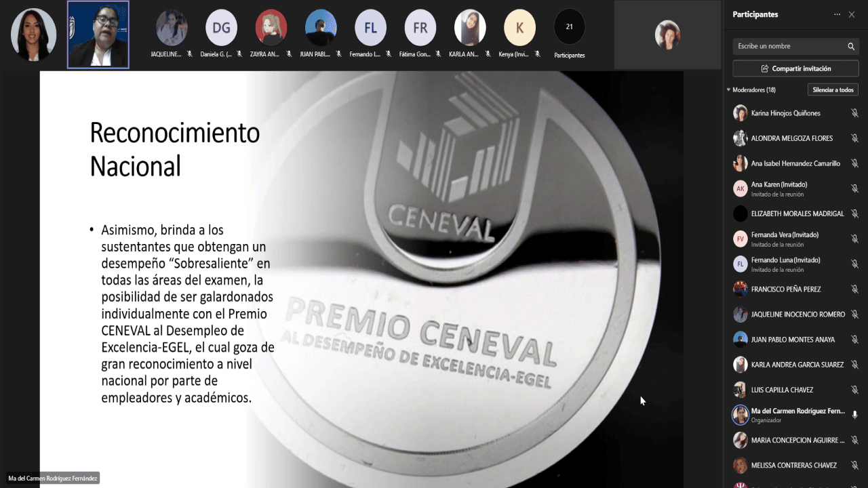
Task: Click JAQUELINE INOCENCIO ROMERO avatar in list
Action: point(741,314)
